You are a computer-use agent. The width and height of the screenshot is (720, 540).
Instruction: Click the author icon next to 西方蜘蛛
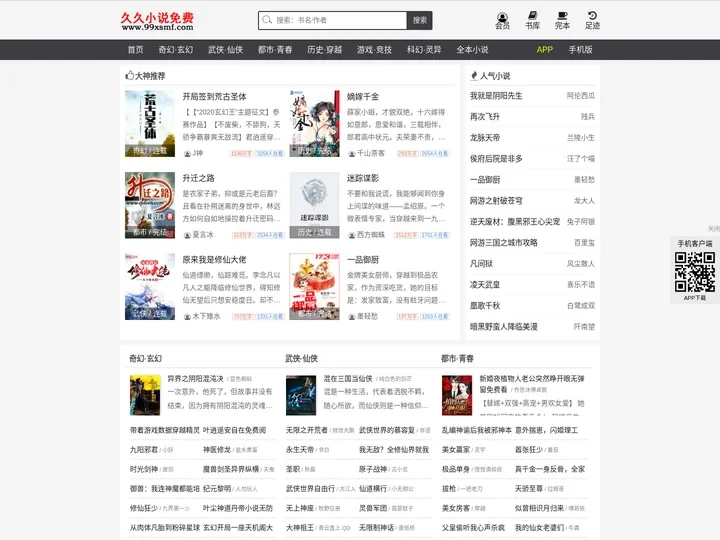tap(352, 235)
